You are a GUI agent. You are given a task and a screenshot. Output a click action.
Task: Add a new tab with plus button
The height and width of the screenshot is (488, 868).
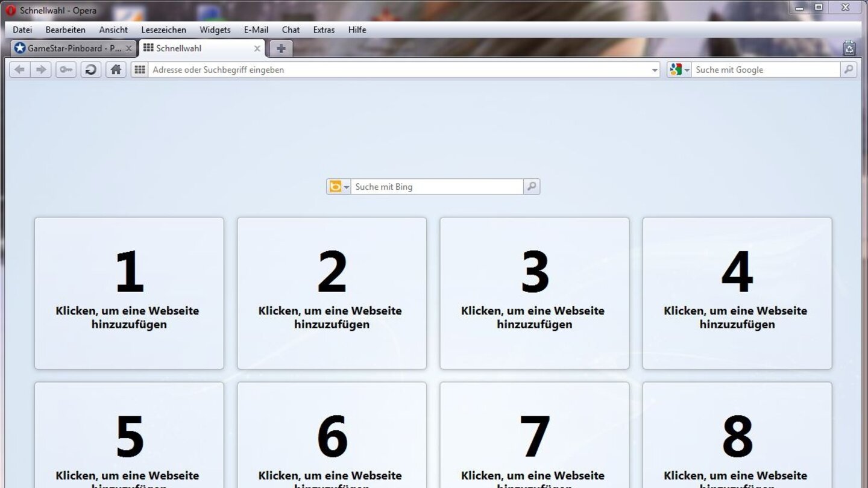pyautogui.click(x=280, y=48)
